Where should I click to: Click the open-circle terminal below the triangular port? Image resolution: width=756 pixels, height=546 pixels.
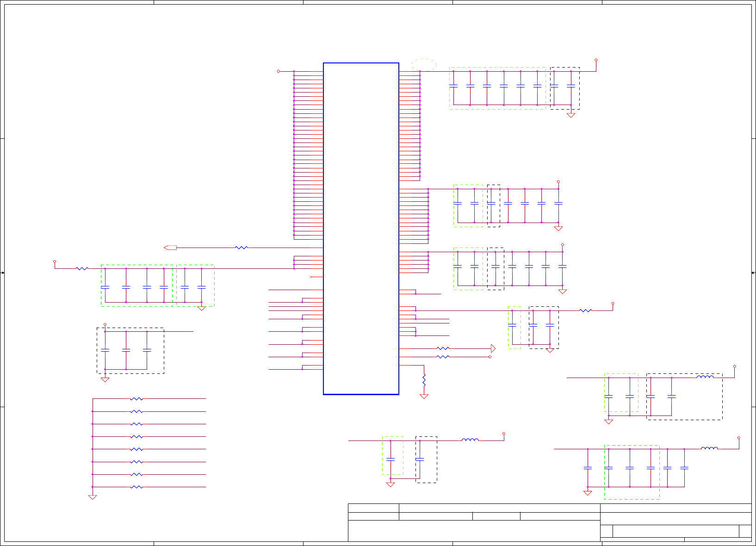tap(490, 357)
